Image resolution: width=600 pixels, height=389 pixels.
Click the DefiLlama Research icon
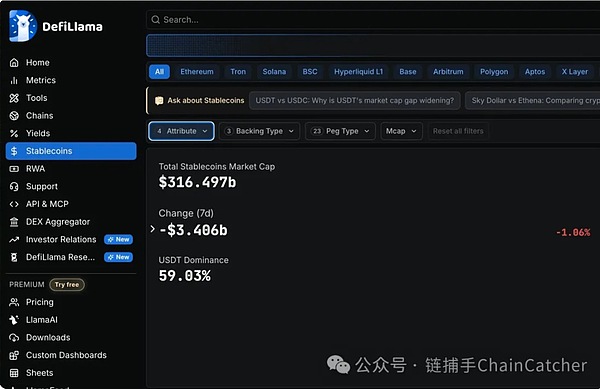[14, 257]
